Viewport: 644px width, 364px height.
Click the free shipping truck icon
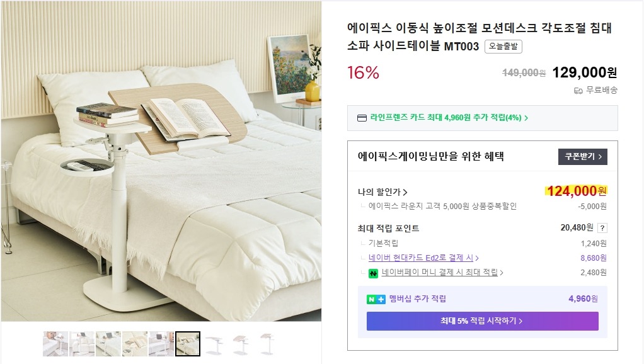click(x=578, y=90)
